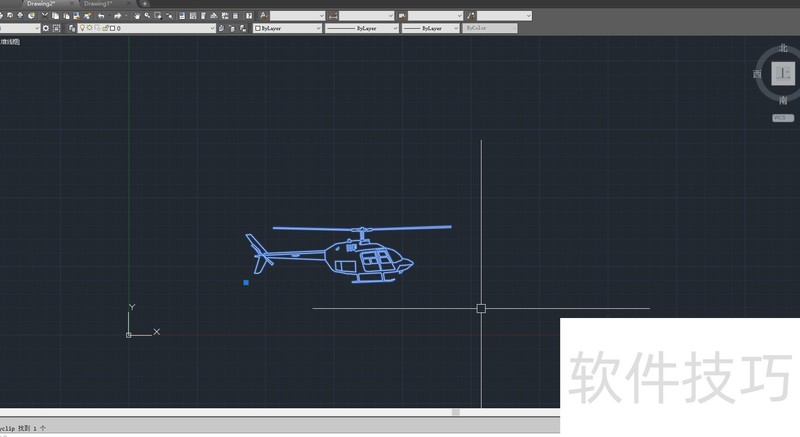Screen dimensions: 800x437
Task: Click the ViewCube top face 上
Action: coord(783,74)
